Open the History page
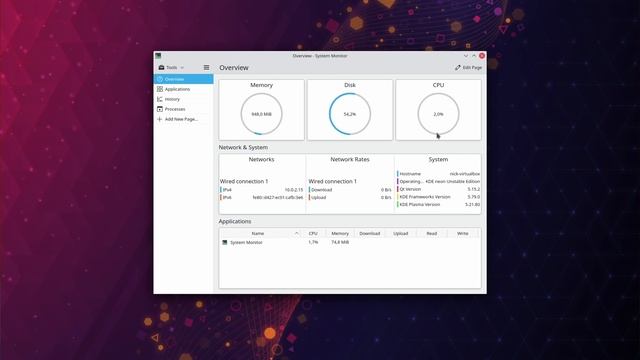Image resolution: width=640 pixels, height=360 pixels. tap(183, 99)
